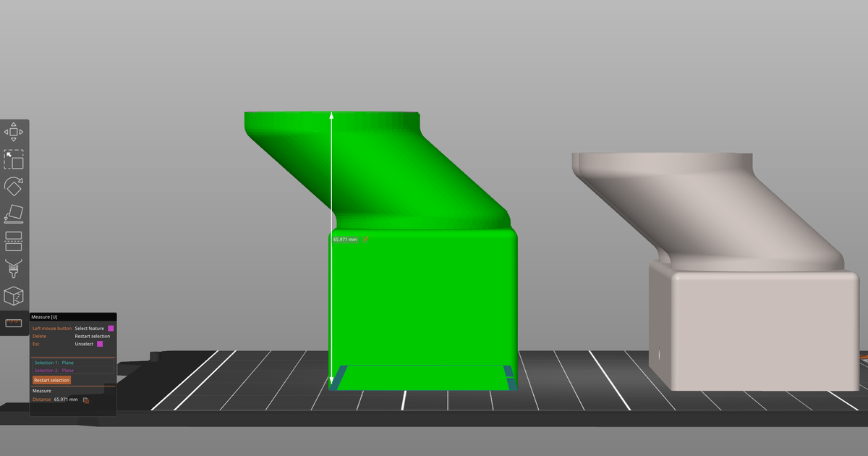Choose the Rotate tool
868x456 pixels.
coord(14,186)
